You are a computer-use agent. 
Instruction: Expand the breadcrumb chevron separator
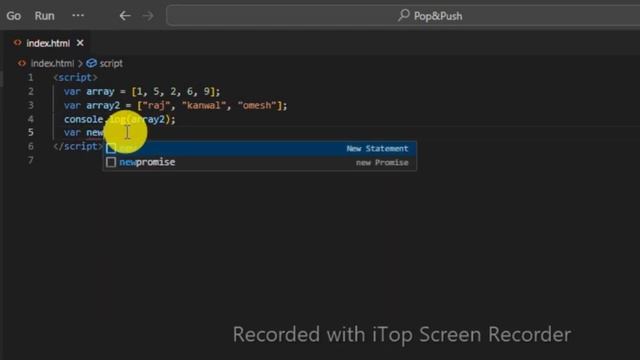80,63
